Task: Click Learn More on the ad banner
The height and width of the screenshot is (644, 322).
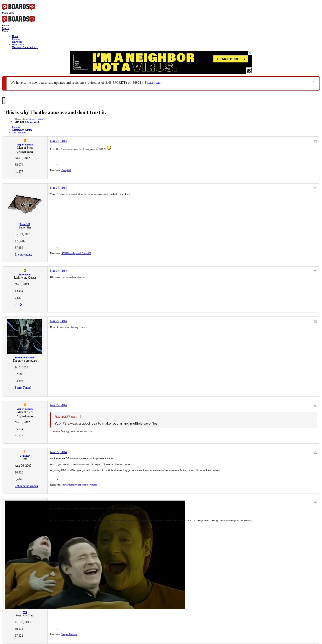Action: click(230, 59)
